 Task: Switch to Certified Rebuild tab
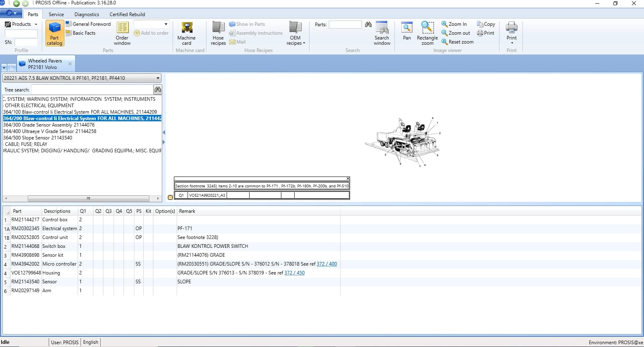point(127,14)
